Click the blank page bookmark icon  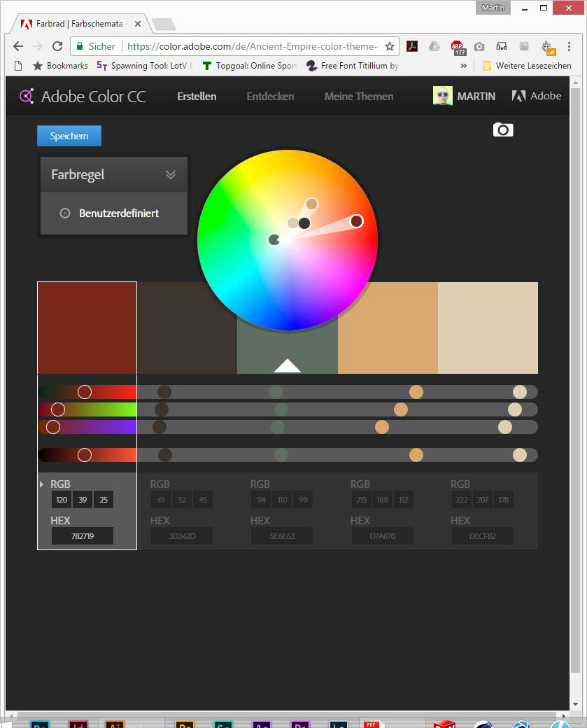coord(18,66)
